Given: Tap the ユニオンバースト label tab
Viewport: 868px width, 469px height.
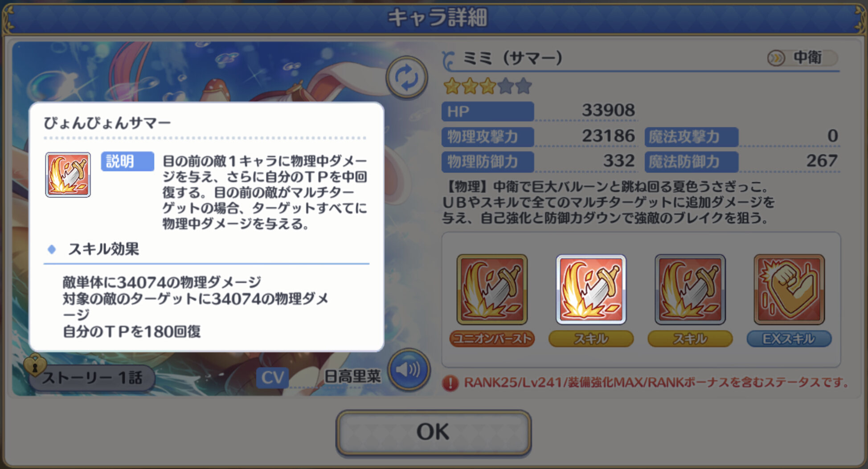Looking at the screenshot, I should [492, 339].
